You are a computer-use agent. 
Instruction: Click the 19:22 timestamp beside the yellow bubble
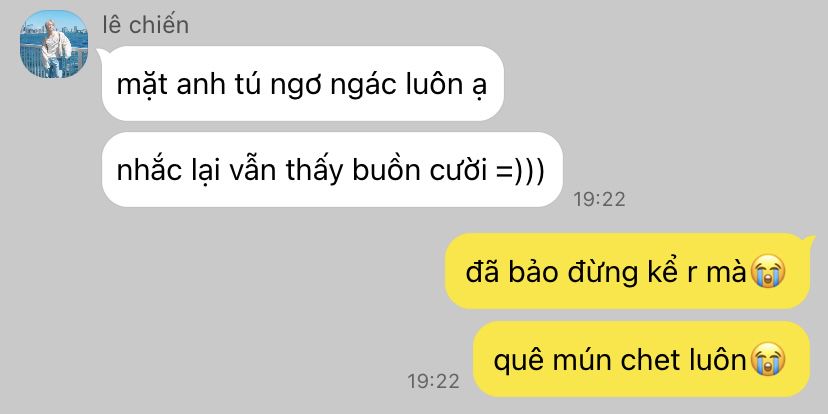pos(434,381)
